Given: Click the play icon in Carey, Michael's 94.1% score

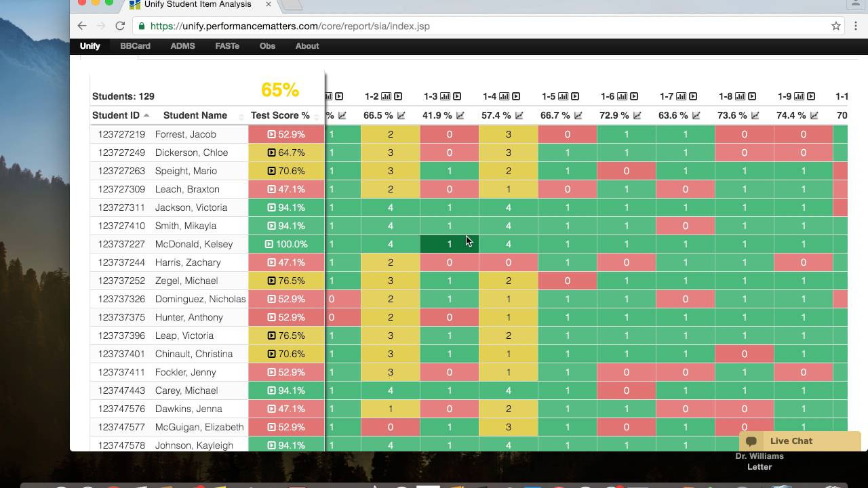Looking at the screenshot, I should click(x=271, y=390).
